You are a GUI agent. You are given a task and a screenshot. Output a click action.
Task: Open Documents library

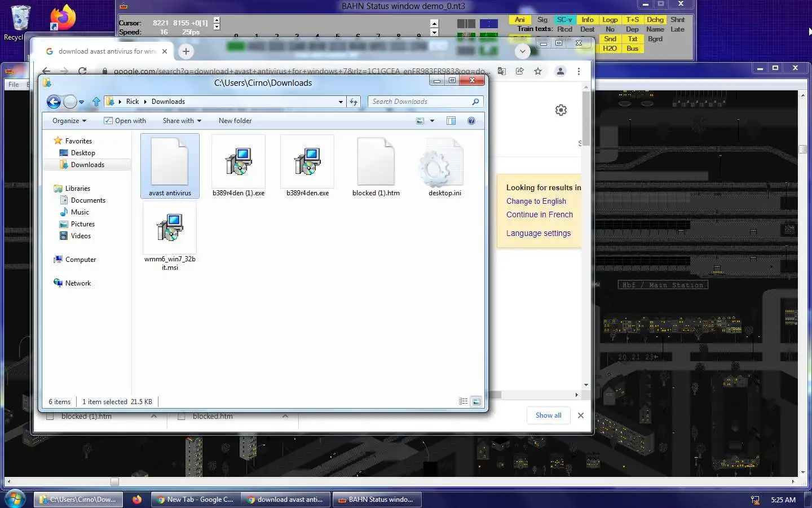tap(88, 200)
